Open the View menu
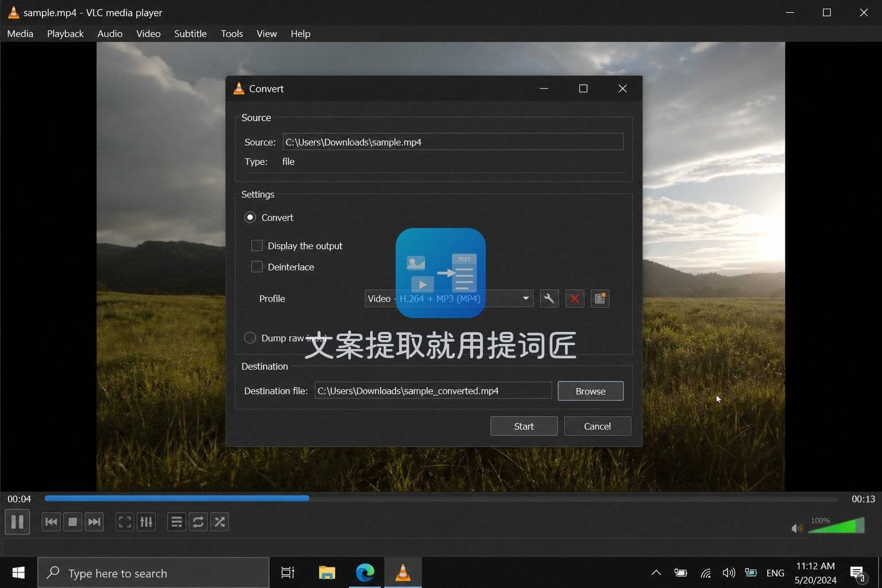Image resolution: width=882 pixels, height=588 pixels. 266,34
